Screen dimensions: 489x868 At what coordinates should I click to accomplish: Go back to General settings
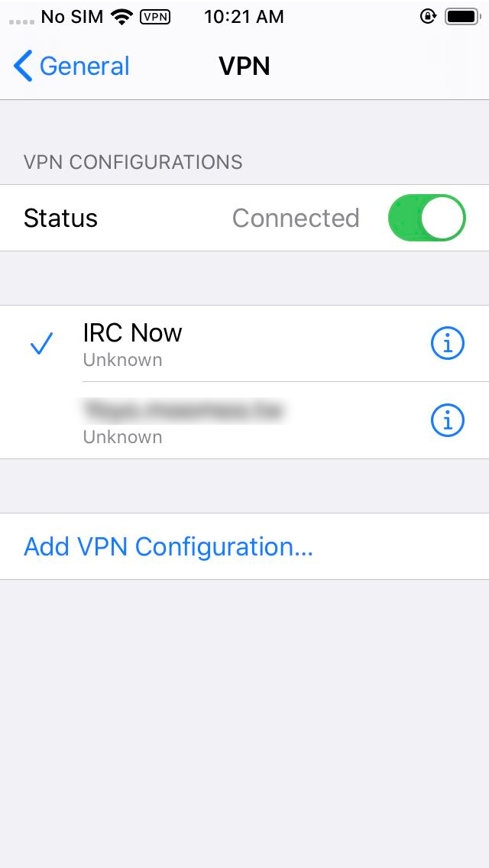point(71,66)
